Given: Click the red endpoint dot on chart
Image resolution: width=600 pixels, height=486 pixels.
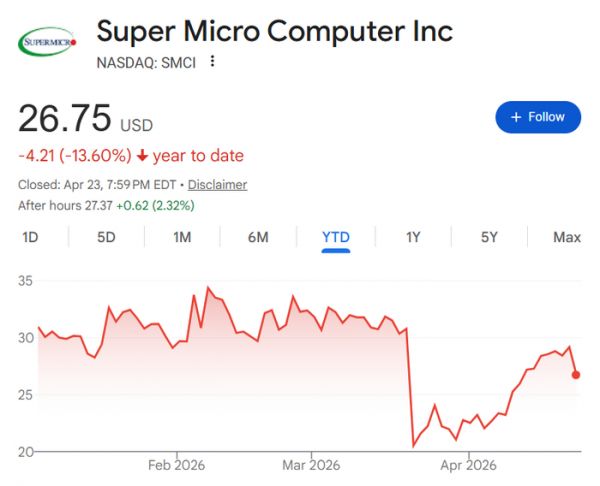Looking at the screenshot, I should 576,374.
